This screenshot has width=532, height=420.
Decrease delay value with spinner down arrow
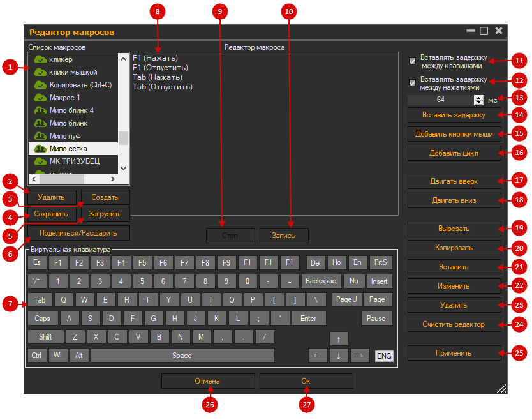click(479, 102)
